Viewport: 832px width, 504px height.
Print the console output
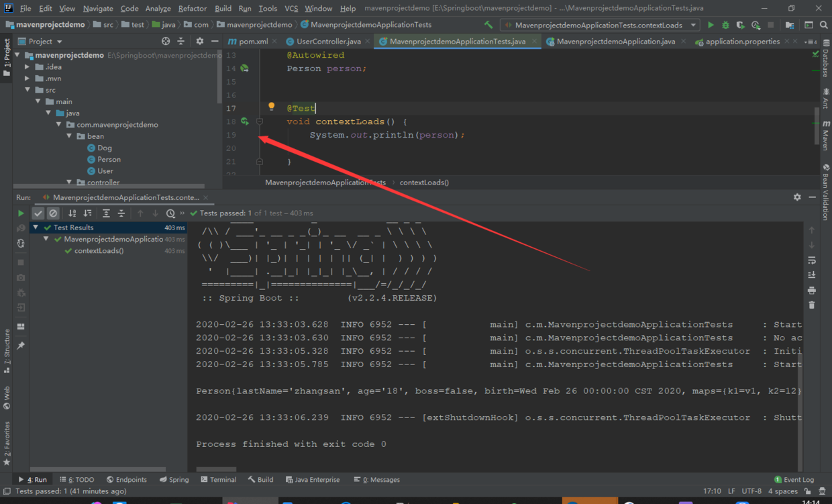tap(812, 291)
